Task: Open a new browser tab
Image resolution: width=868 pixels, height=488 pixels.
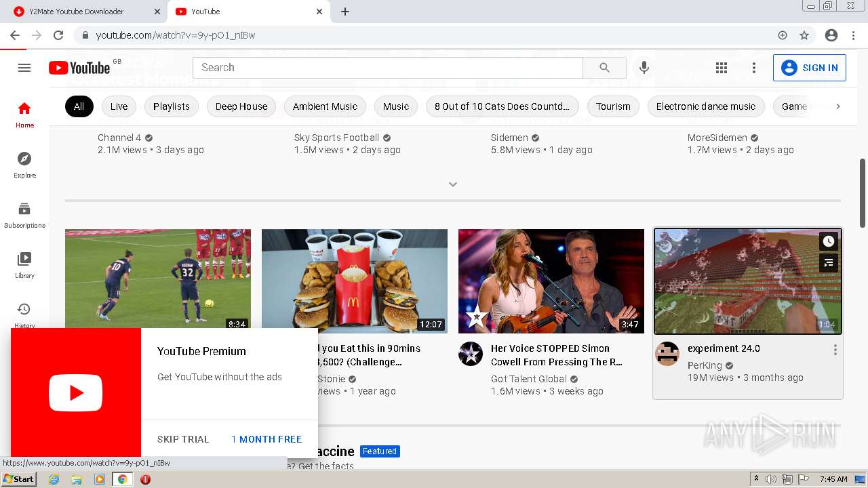Action: pyautogui.click(x=345, y=12)
